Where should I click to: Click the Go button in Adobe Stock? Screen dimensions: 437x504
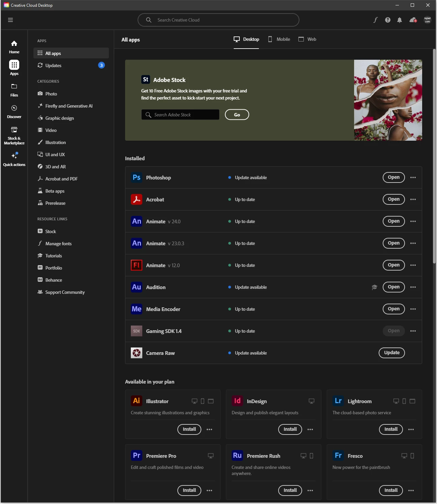[237, 115]
